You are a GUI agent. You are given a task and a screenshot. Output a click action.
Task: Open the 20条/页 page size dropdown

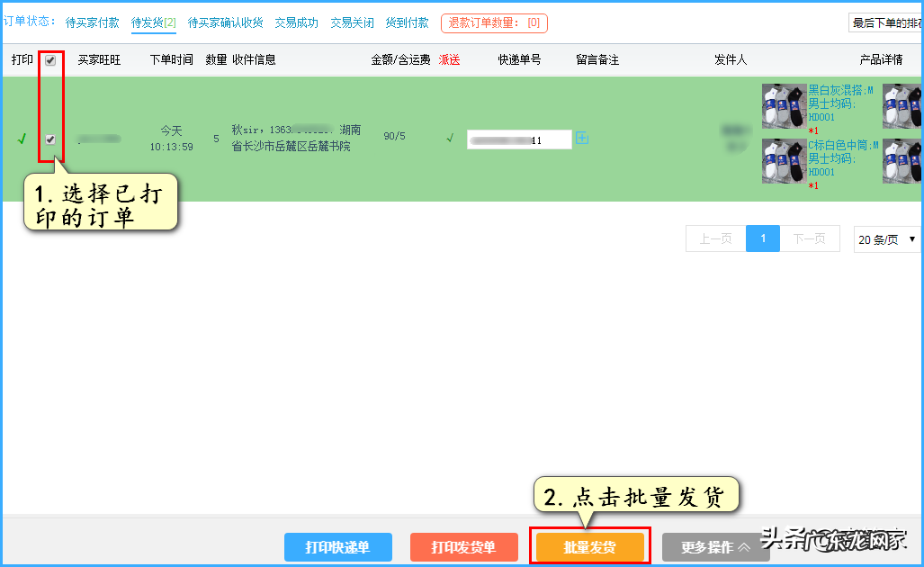tap(885, 238)
